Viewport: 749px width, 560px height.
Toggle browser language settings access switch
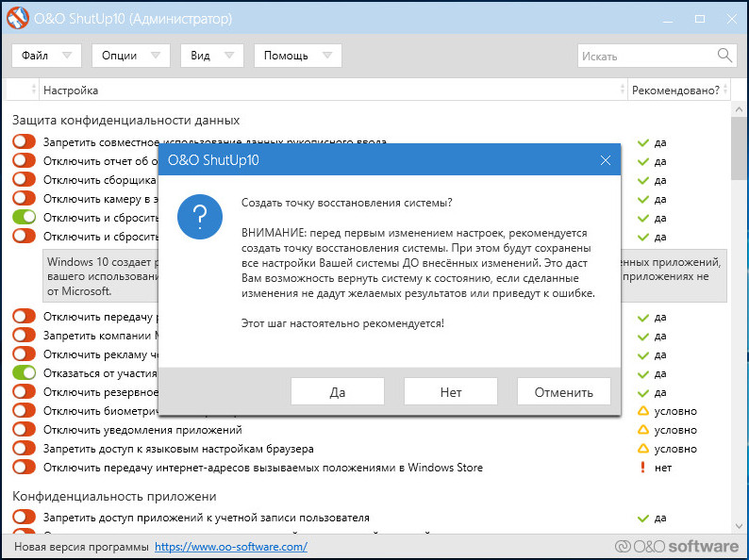25,449
